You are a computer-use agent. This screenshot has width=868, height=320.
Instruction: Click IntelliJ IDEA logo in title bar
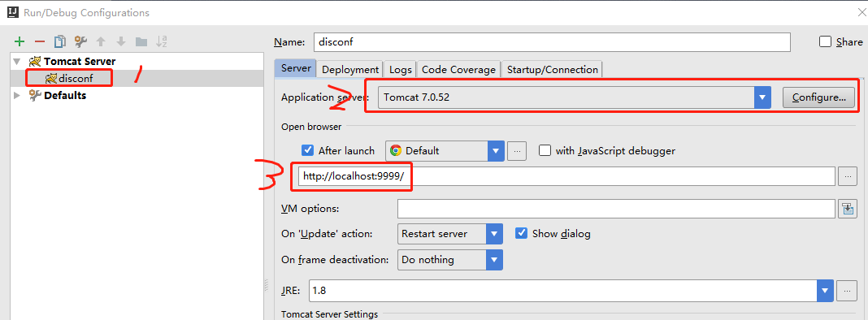click(x=12, y=12)
